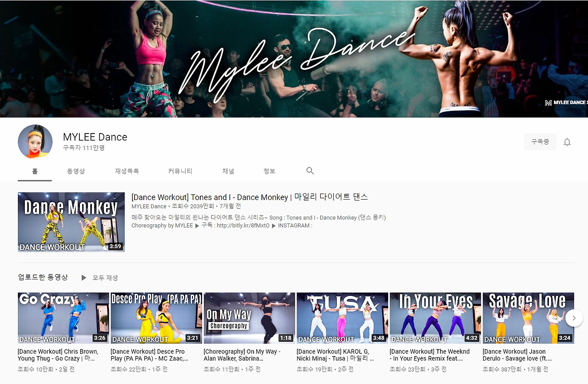Click the 조회수 23만회 · 3주 전 text

pyautogui.click(x=418, y=369)
